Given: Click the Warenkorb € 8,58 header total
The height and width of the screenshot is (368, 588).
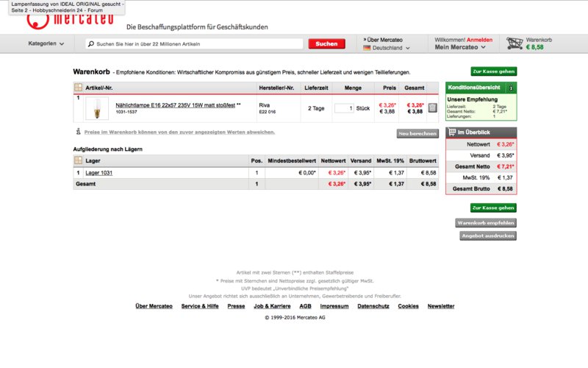Looking at the screenshot, I should click(539, 43).
